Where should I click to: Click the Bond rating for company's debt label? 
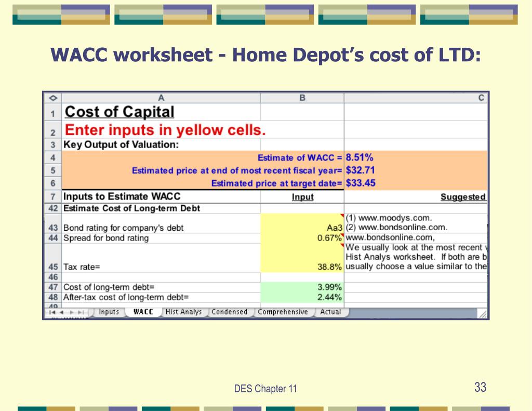click(x=123, y=228)
